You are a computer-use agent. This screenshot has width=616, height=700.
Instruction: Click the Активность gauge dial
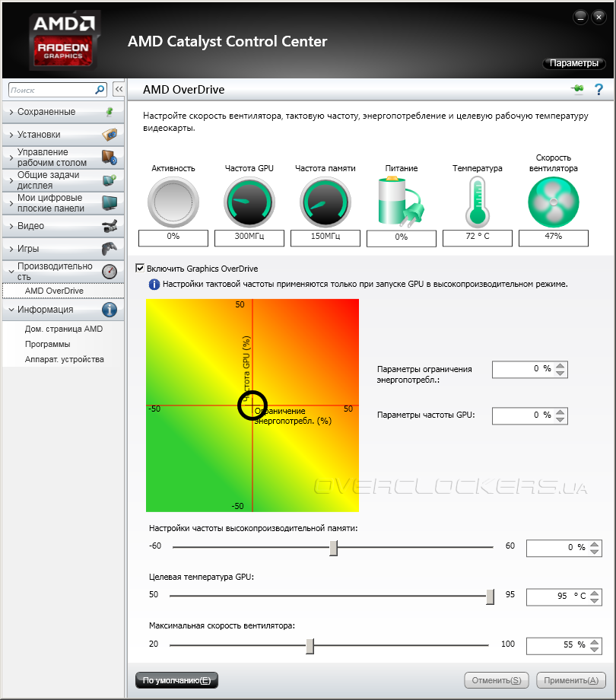[173, 202]
